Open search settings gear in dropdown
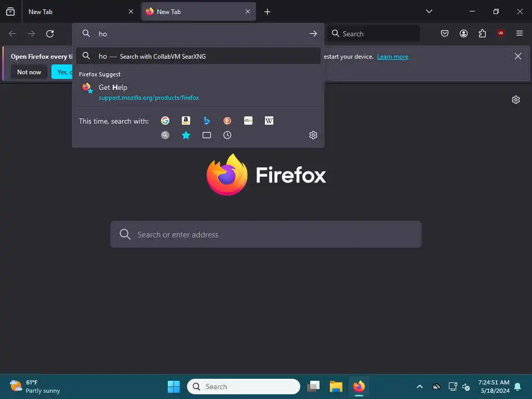Image resolution: width=532 pixels, height=399 pixels. [x=313, y=135]
